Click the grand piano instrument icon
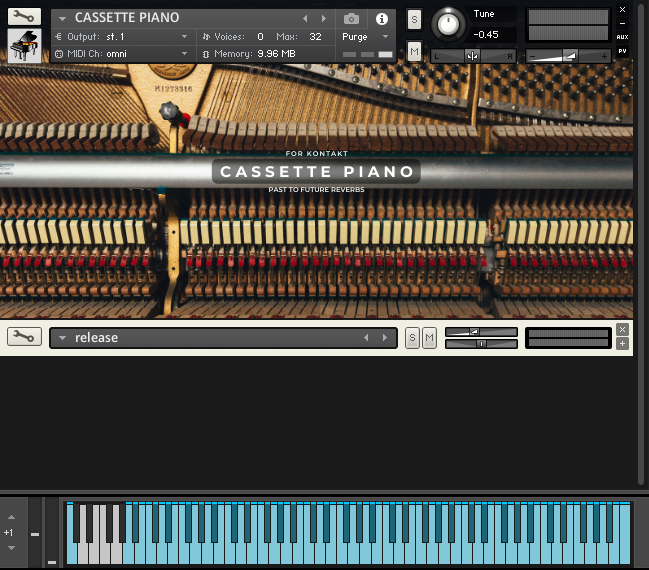This screenshot has width=649, height=570. tap(24, 46)
